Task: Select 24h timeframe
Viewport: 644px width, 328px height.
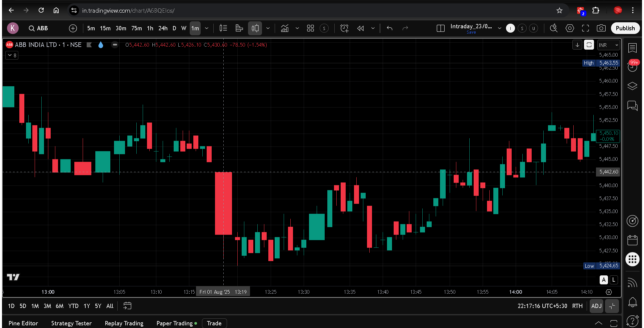Action: (163, 28)
